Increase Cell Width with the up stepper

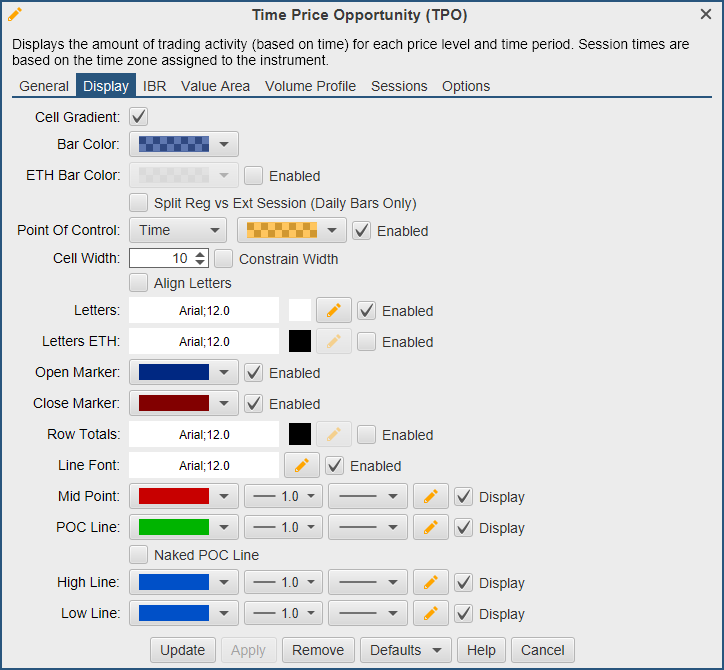tap(201, 254)
